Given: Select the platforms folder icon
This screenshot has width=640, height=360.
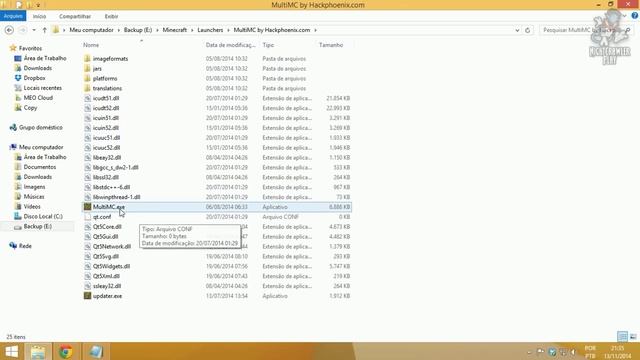Looking at the screenshot, I should coord(87,78).
